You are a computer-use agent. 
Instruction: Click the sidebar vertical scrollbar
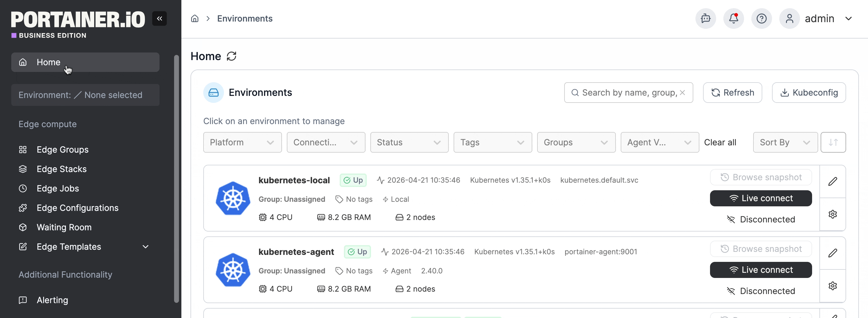(x=176, y=178)
